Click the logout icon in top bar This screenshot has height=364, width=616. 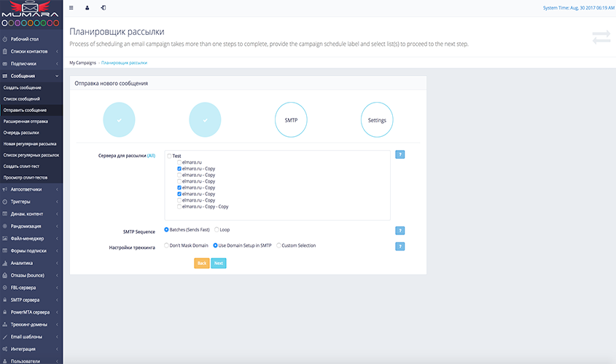104,8
